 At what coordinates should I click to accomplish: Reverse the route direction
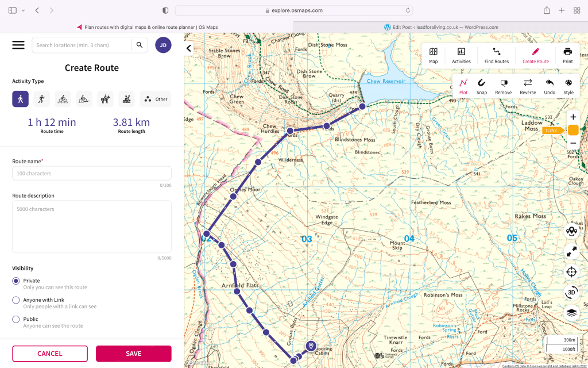527,86
